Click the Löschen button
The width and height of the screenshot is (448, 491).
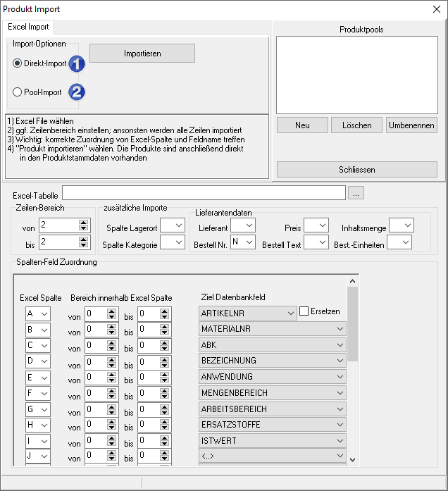(356, 125)
